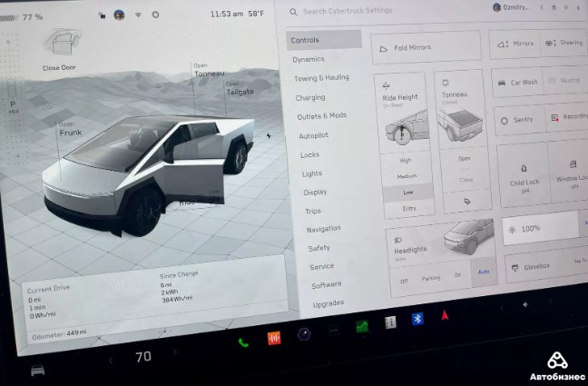The image size is (588, 386).
Task: Tap Open in the Tonneau card
Action: [x=464, y=159]
